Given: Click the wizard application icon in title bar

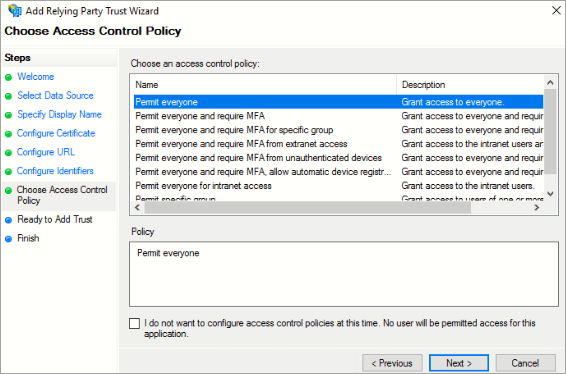Looking at the screenshot, I should coord(15,10).
